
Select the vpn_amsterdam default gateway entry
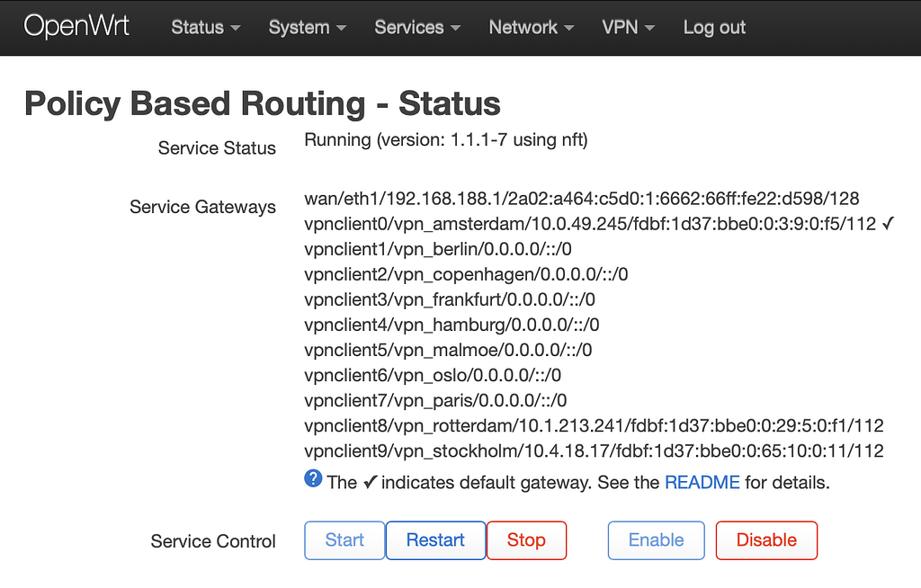point(594,223)
